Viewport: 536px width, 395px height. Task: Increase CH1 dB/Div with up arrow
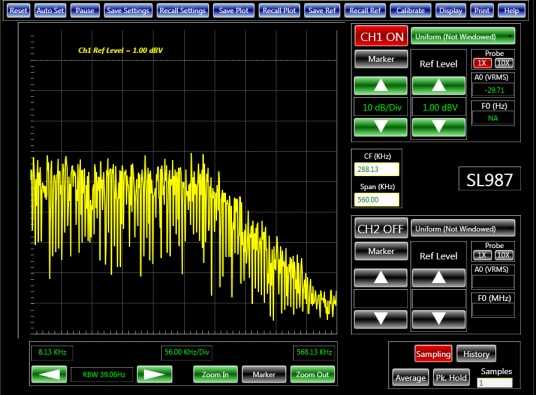381,86
